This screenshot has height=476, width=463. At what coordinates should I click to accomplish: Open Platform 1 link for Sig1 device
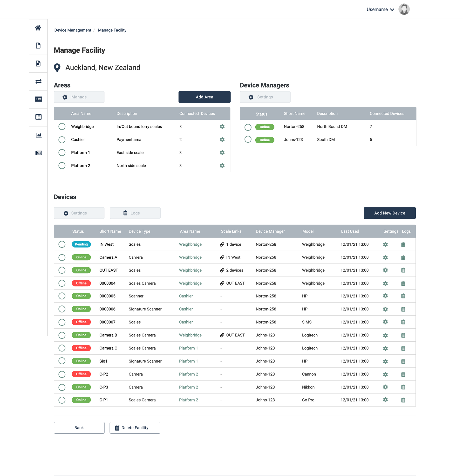pos(188,361)
